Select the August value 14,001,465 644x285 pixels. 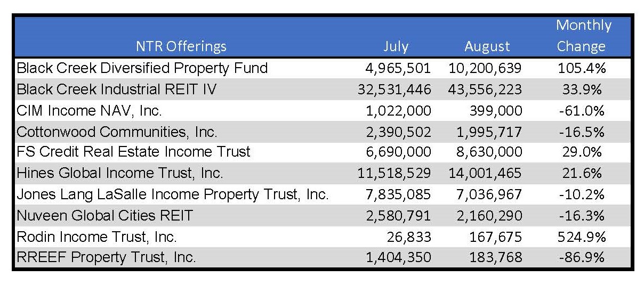click(x=485, y=174)
